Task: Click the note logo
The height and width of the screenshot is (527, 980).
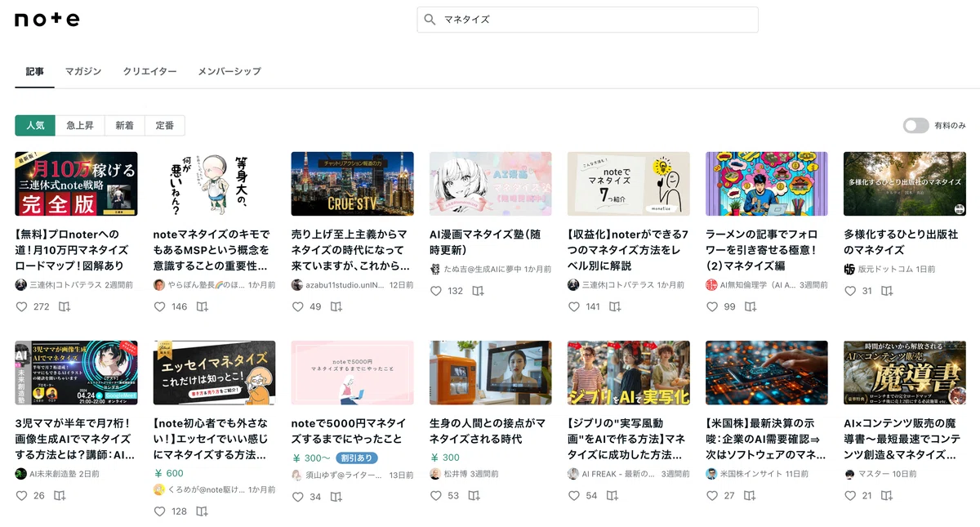Action: point(47,20)
